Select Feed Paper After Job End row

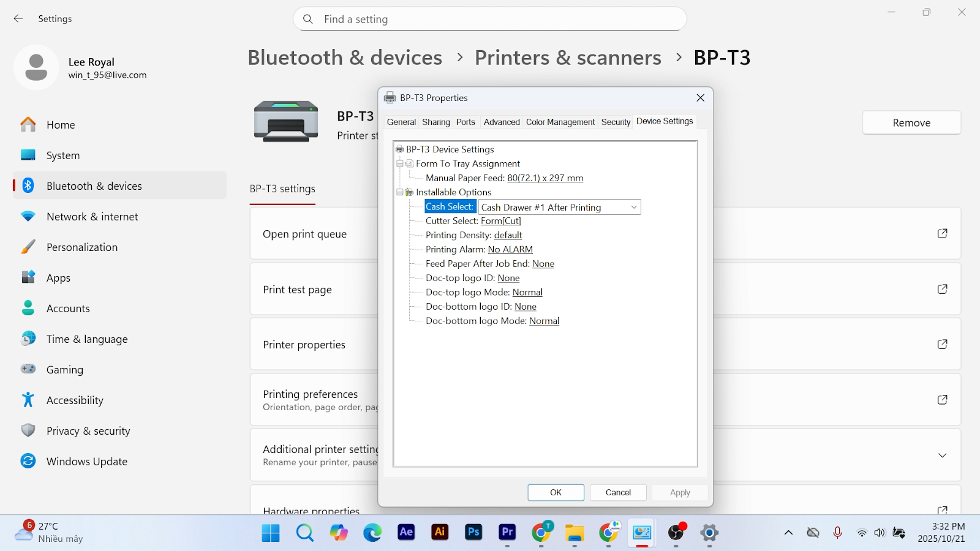[490, 264]
